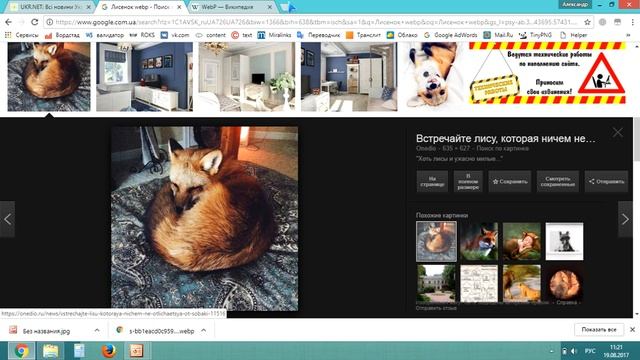Click Показать все downloads button
Screen dimensions: 640x360
pyautogui.click(x=599, y=329)
